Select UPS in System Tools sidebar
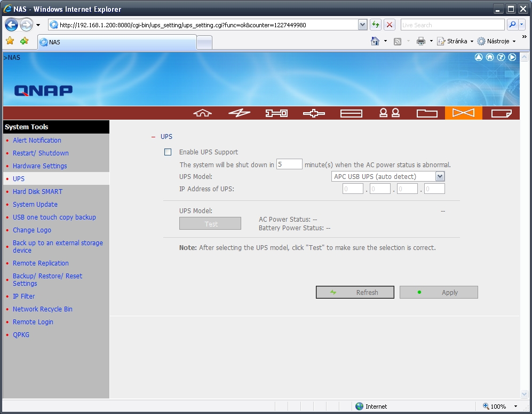 (x=19, y=178)
